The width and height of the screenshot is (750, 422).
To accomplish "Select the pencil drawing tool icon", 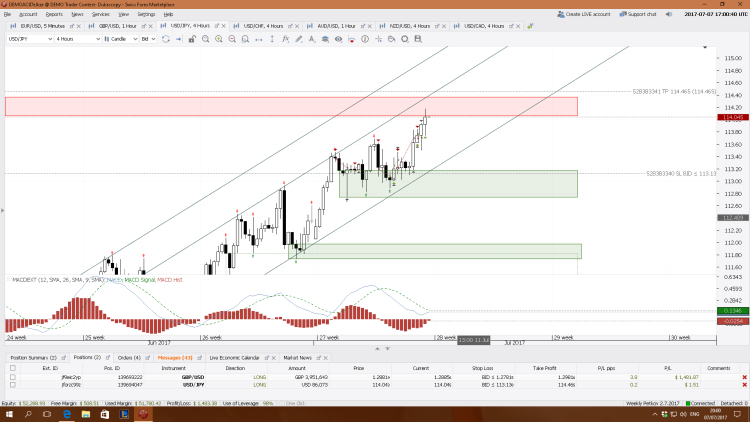I will coord(298,39).
